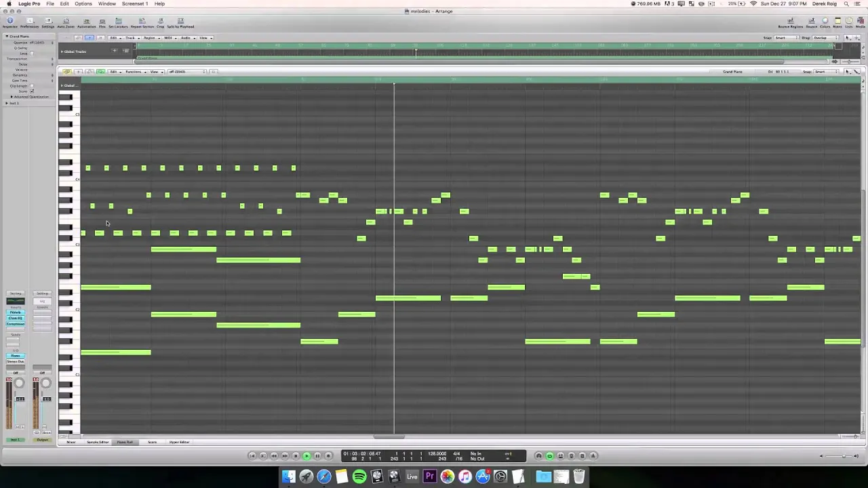Screen dimensions: 868x488
Task: Open the arrange Audio menu
Action: [x=187, y=38]
